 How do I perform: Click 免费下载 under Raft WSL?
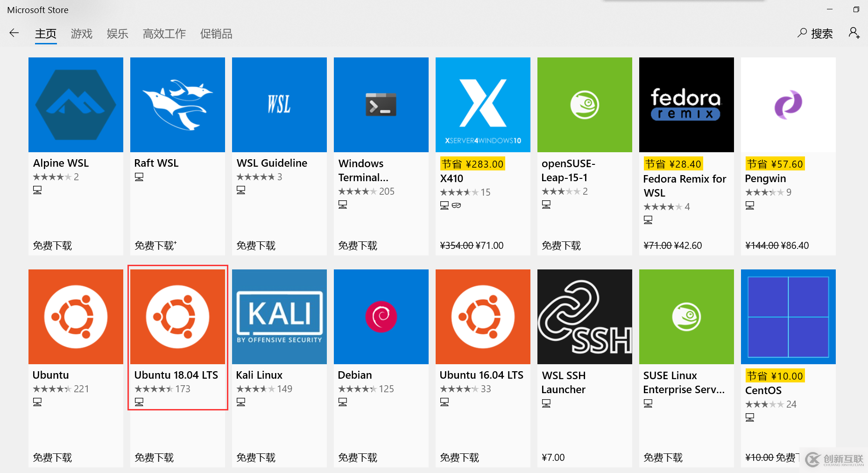coord(155,246)
